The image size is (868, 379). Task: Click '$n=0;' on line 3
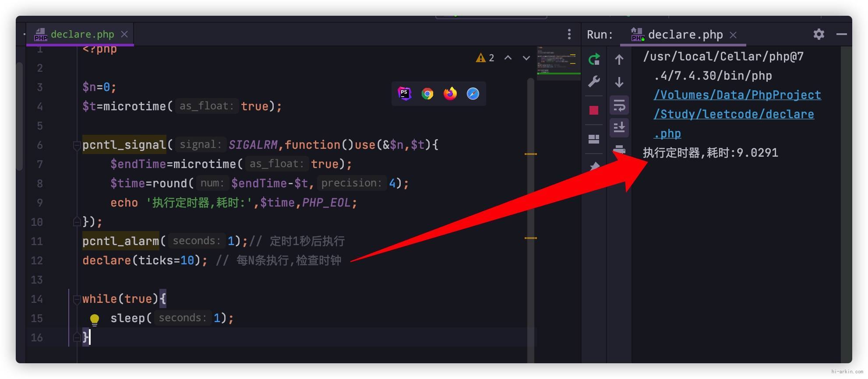pyautogui.click(x=99, y=87)
